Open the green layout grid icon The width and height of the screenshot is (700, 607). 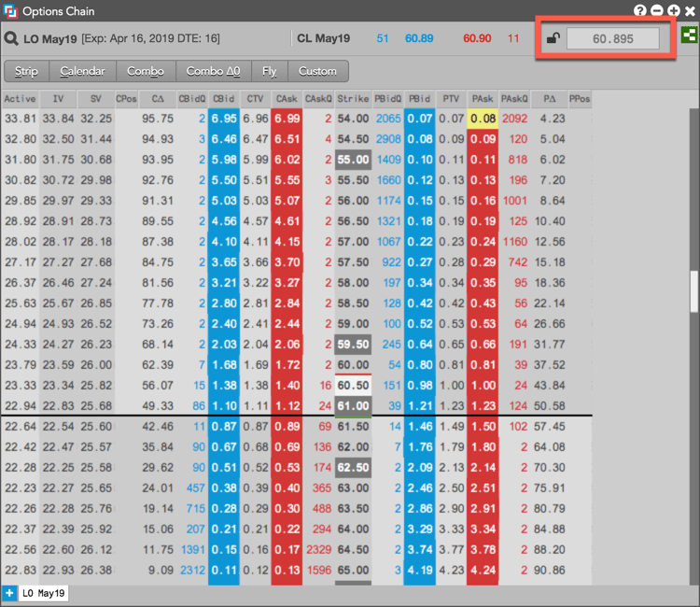tap(690, 35)
